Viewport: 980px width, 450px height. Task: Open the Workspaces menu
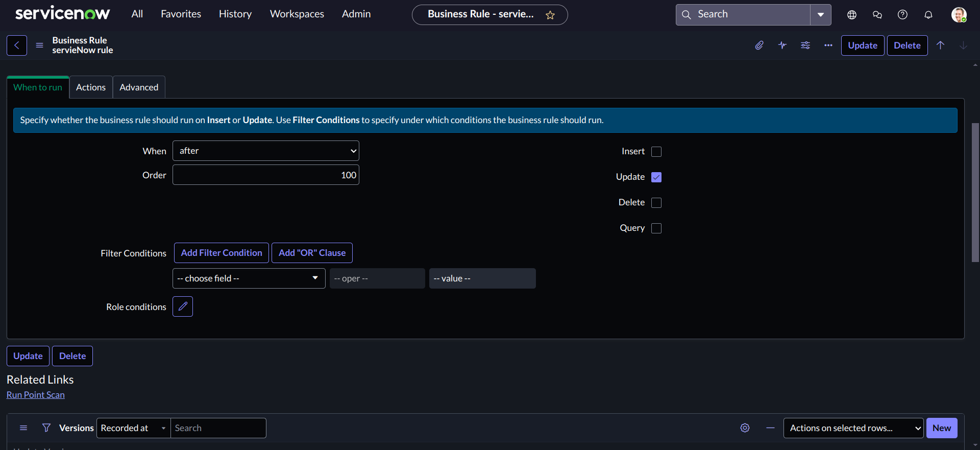pyautogui.click(x=297, y=14)
